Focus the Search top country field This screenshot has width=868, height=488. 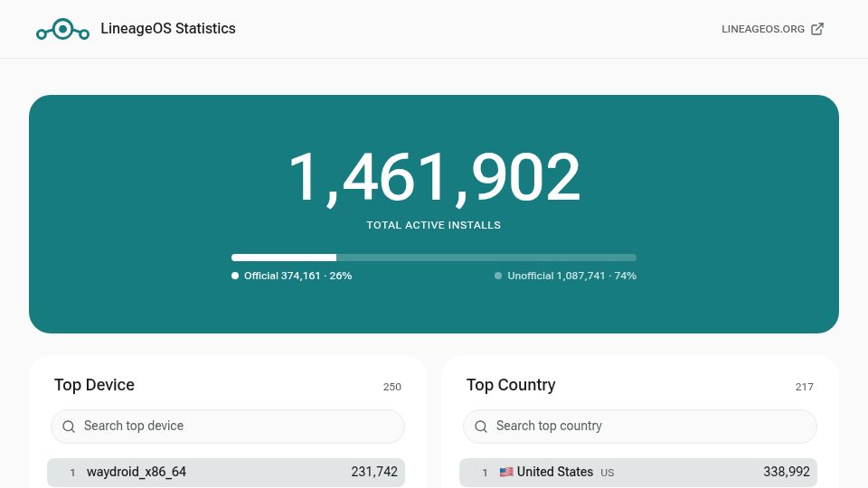[x=640, y=426]
